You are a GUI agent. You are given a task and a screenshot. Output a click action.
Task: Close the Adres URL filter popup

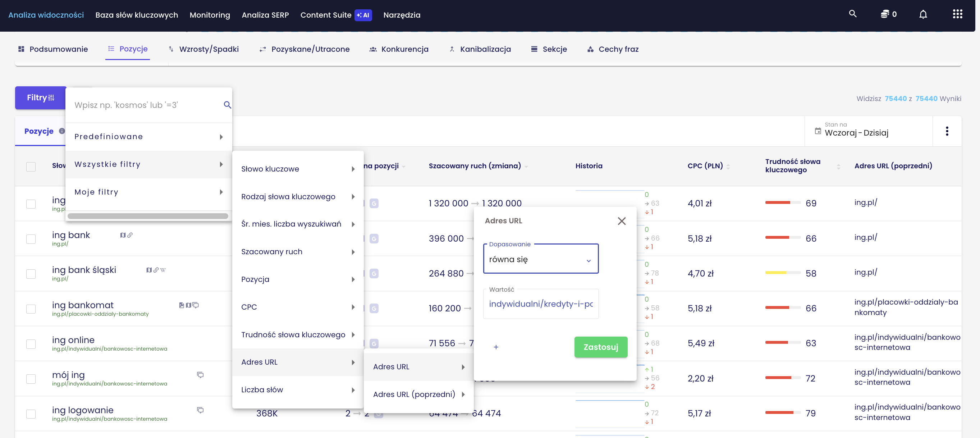[622, 221]
